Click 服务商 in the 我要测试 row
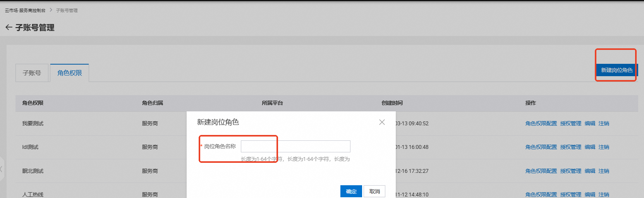This screenshot has height=198, width=644. click(x=150, y=123)
